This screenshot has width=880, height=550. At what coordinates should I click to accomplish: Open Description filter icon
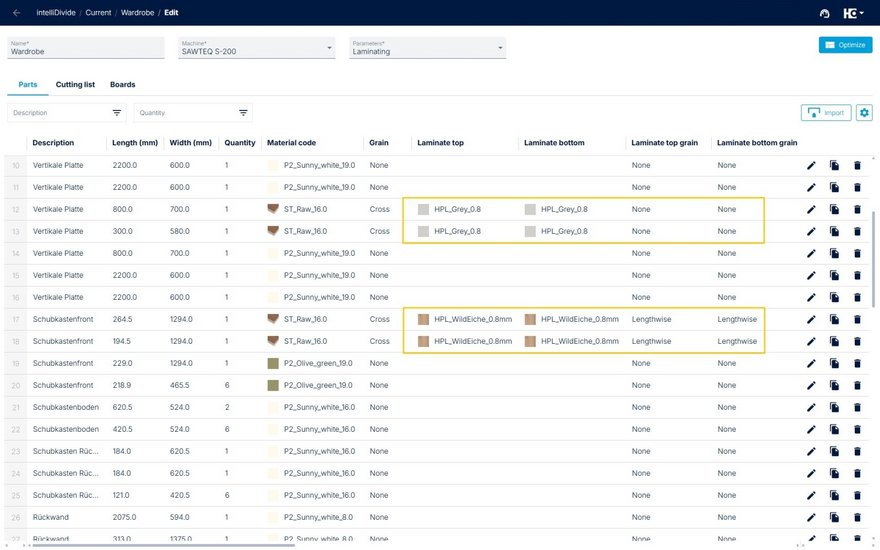117,113
